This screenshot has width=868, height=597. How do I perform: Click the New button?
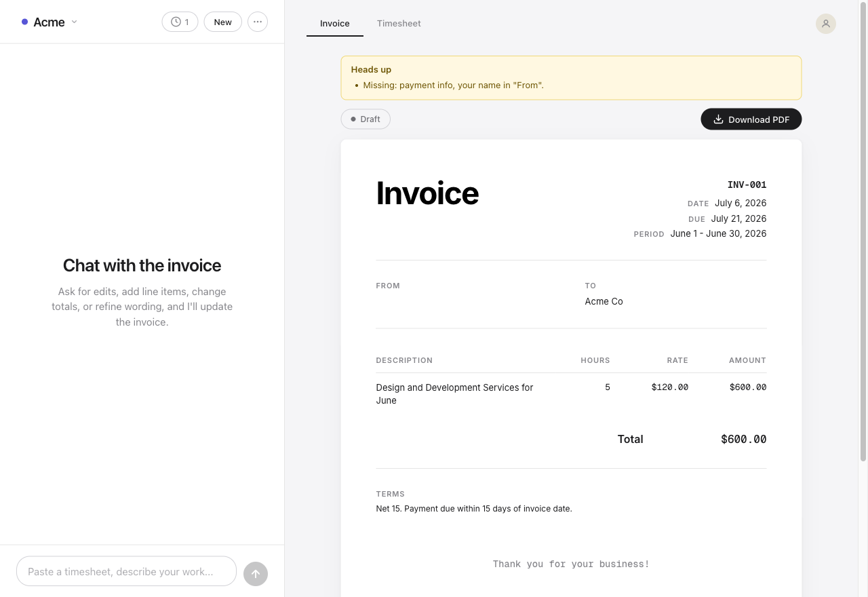[222, 22]
